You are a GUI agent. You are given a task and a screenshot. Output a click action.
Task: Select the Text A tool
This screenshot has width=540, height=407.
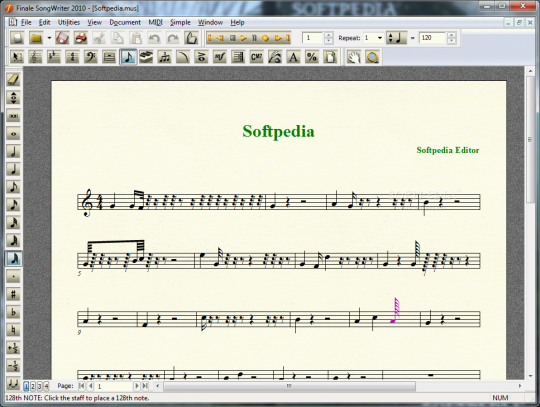pyautogui.click(x=293, y=57)
